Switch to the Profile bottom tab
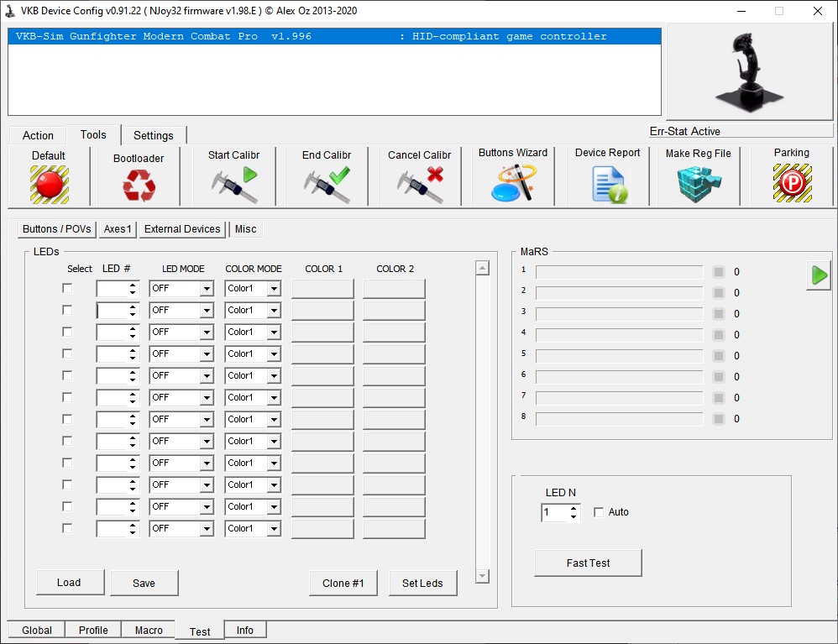Screen dimensions: 838x644 point(93,630)
